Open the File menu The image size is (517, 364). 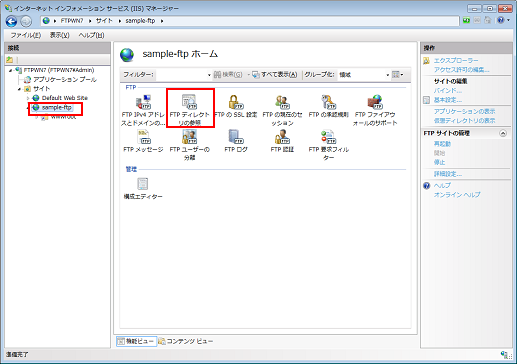tap(25, 35)
